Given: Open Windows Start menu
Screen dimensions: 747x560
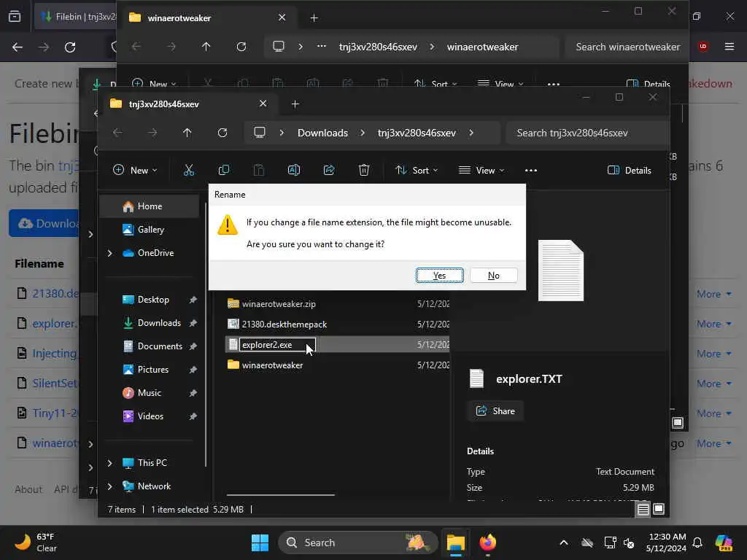Looking at the screenshot, I should [x=260, y=542].
